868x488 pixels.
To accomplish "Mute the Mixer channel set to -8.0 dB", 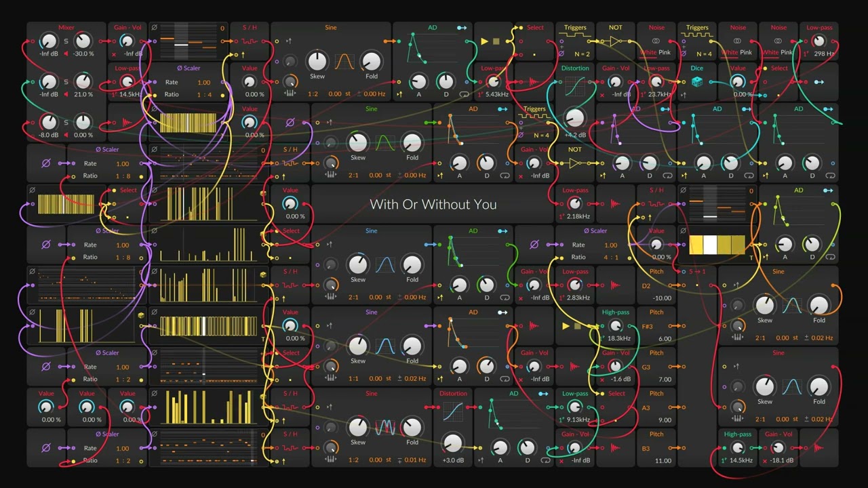I will (66, 135).
